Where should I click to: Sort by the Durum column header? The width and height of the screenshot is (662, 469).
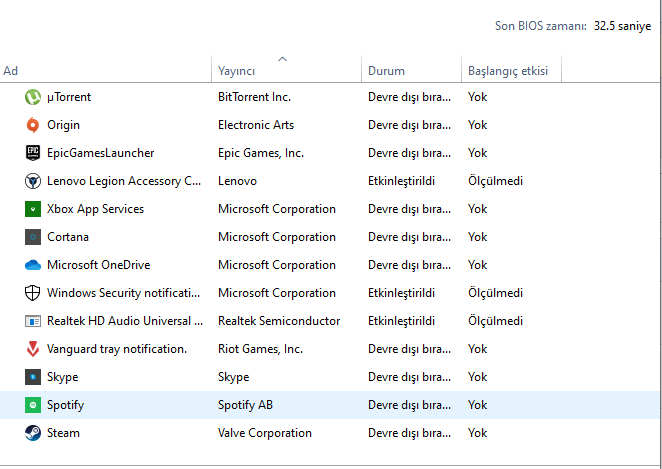tap(386, 70)
